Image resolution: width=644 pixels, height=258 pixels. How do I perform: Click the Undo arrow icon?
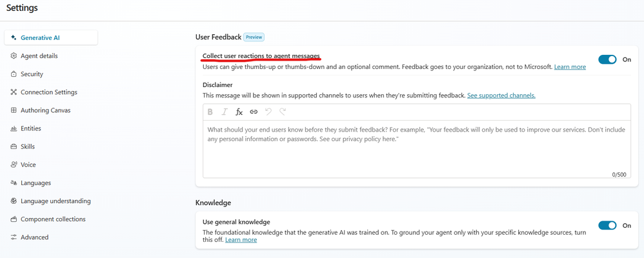[x=268, y=112]
